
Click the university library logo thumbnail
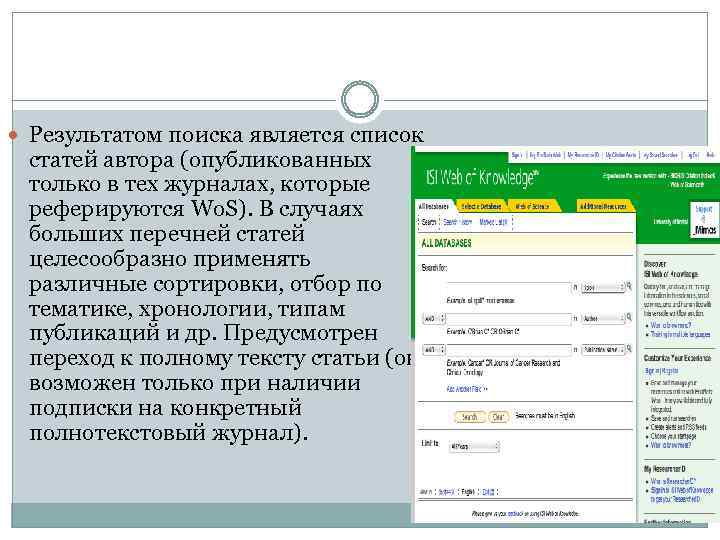tap(704, 220)
